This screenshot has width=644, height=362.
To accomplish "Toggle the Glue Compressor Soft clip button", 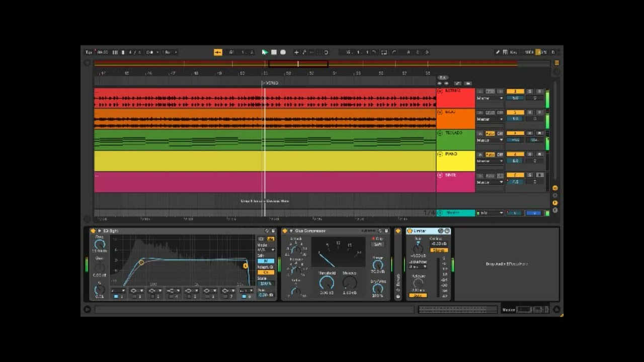I will coord(377,244).
